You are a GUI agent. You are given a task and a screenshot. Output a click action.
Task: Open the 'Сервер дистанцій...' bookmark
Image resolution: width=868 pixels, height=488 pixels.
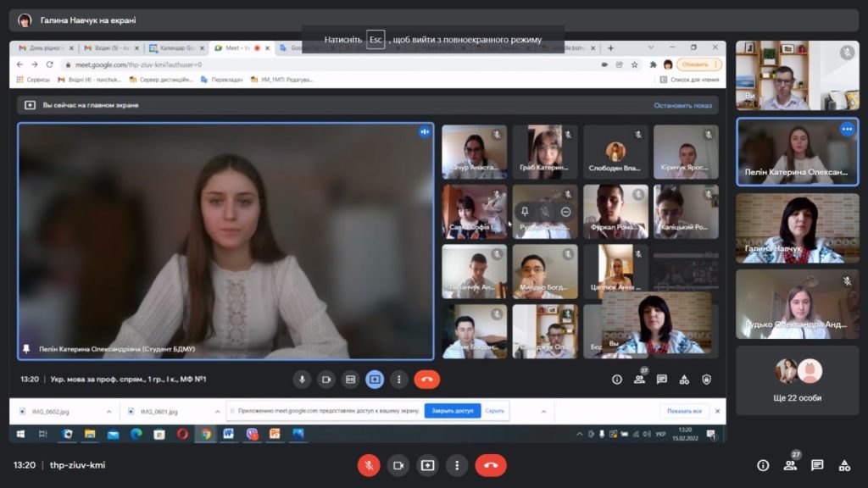(x=161, y=80)
